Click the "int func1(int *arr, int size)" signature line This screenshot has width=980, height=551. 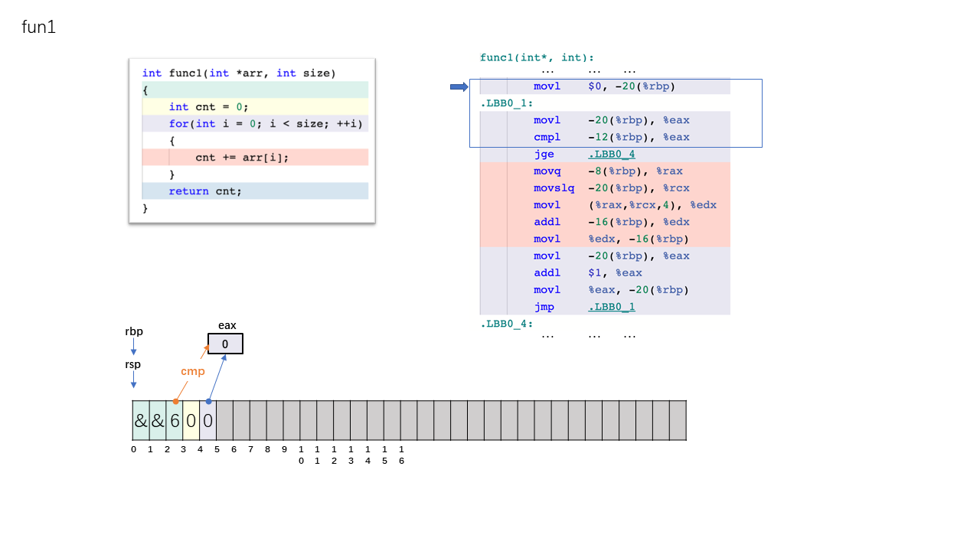point(239,73)
